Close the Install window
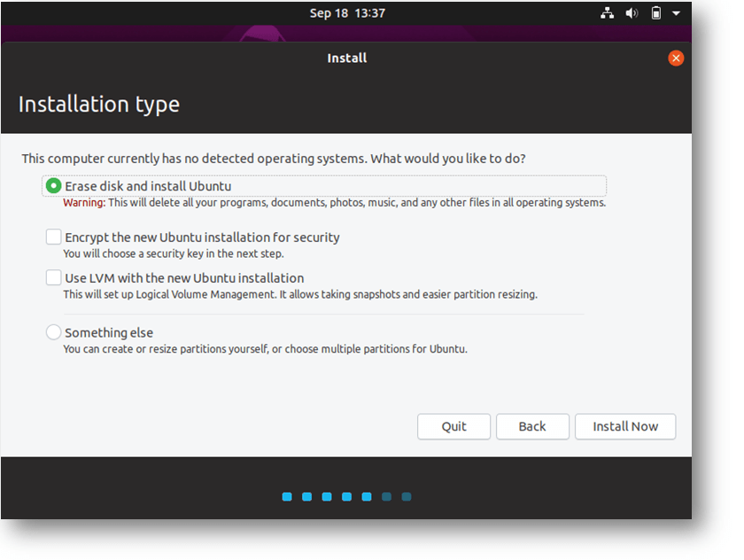The image size is (744, 560). (x=676, y=58)
